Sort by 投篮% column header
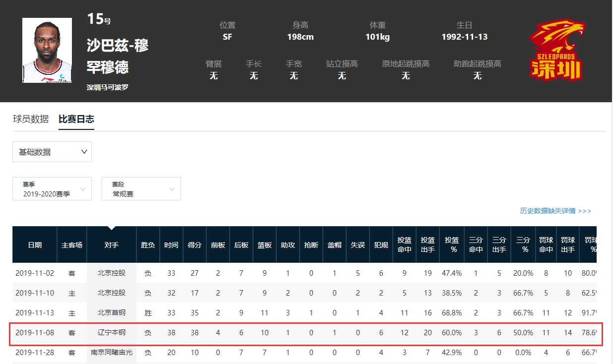 [x=452, y=245]
